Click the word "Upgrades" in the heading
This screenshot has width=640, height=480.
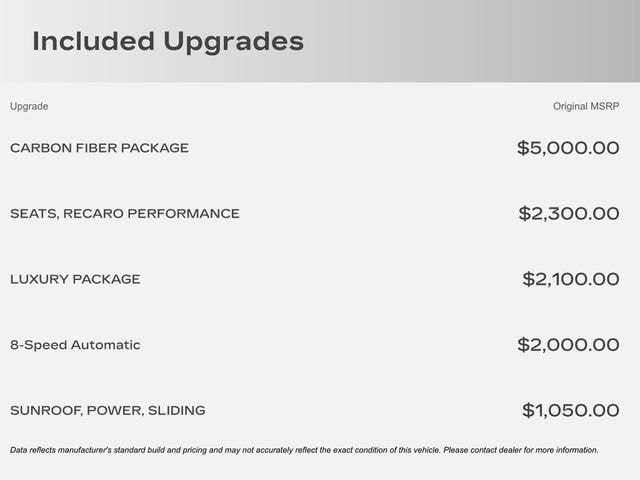[x=233, y=42]
